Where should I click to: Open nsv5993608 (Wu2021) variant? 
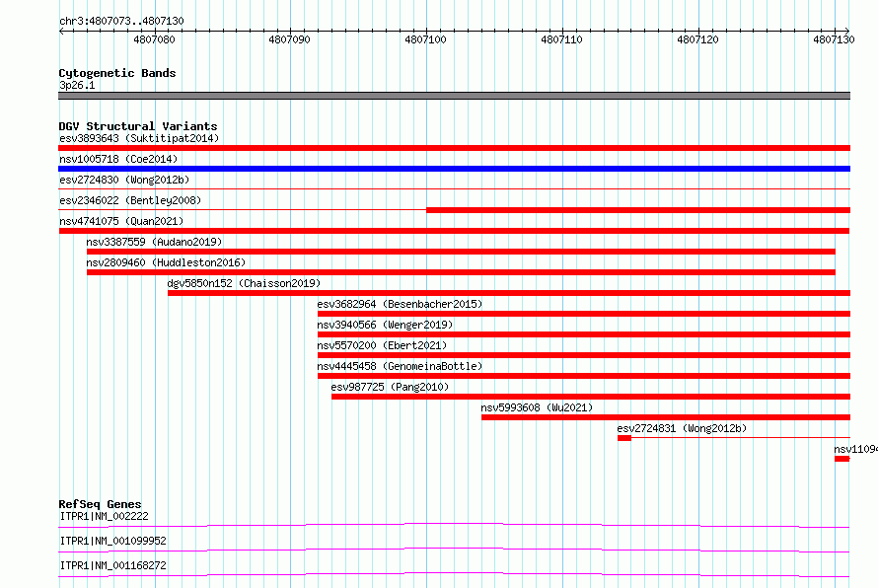click(x=537, y=407)
